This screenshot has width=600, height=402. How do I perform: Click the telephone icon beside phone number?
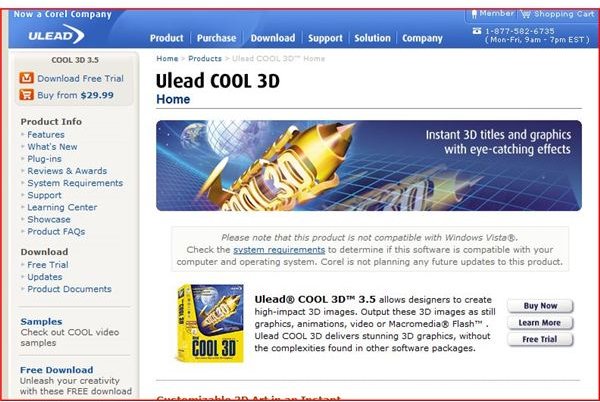point(477,31)
